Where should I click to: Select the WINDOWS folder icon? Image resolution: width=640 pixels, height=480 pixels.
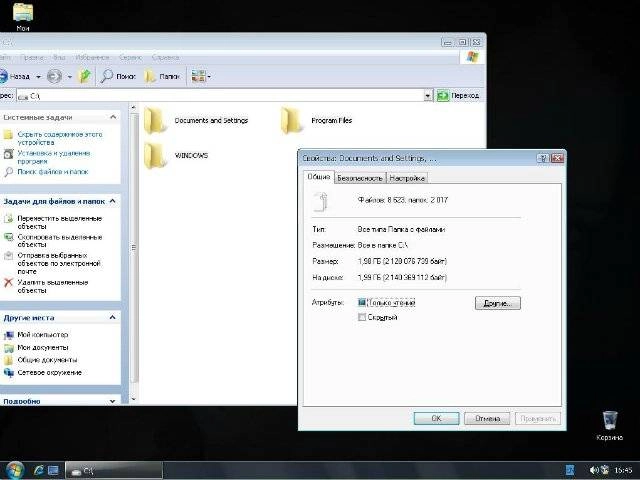[155, 156]
